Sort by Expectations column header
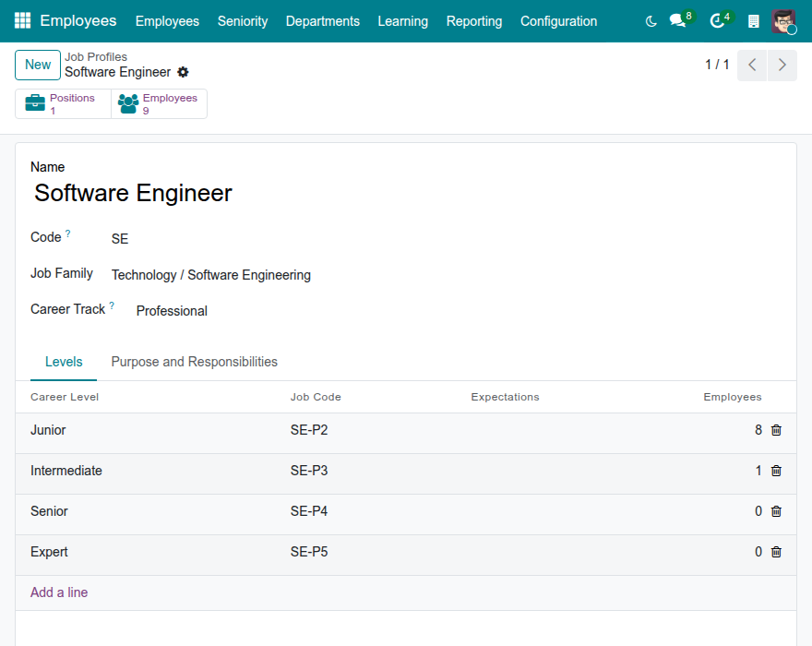Screen dimensions: 812x646 click(505, 397)
